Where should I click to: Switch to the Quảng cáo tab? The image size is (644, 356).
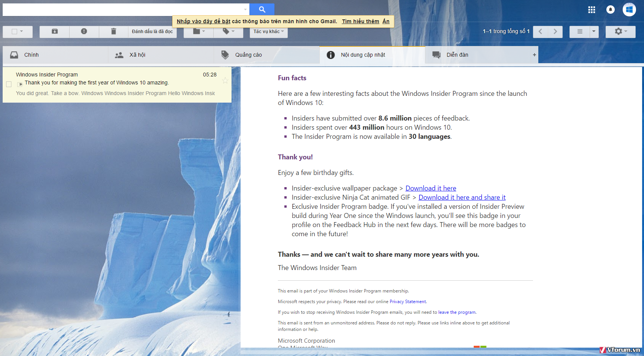(x=267, y=55)
